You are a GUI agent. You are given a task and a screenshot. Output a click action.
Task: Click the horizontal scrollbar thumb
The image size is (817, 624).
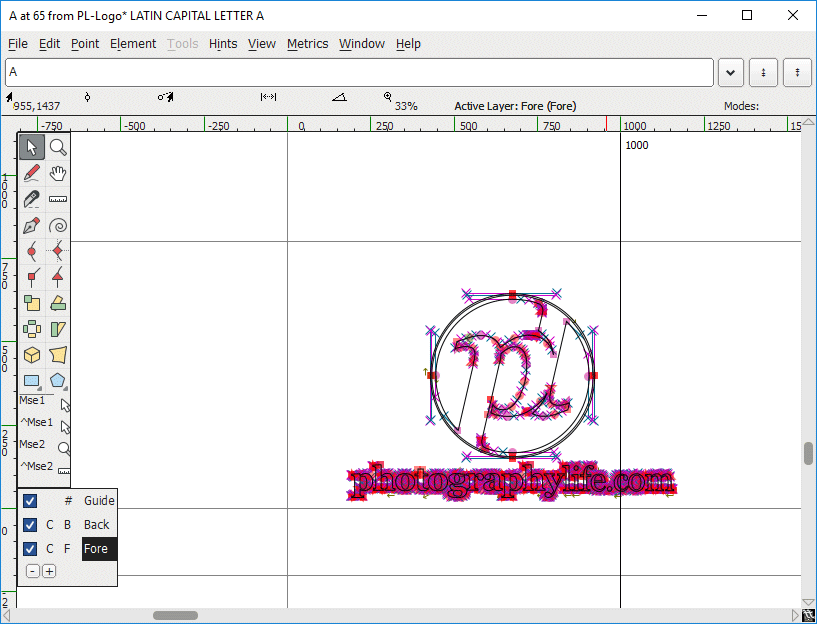tap(175, 615)
